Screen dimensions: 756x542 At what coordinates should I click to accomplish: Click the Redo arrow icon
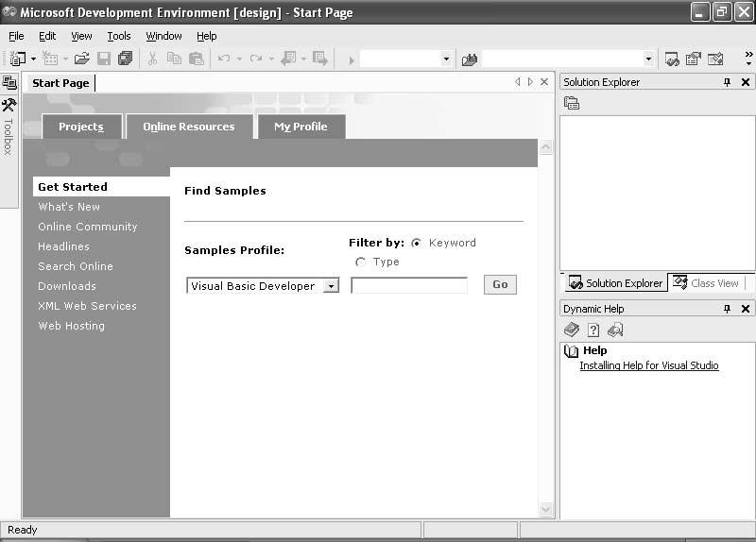click(x=256, y=59)
